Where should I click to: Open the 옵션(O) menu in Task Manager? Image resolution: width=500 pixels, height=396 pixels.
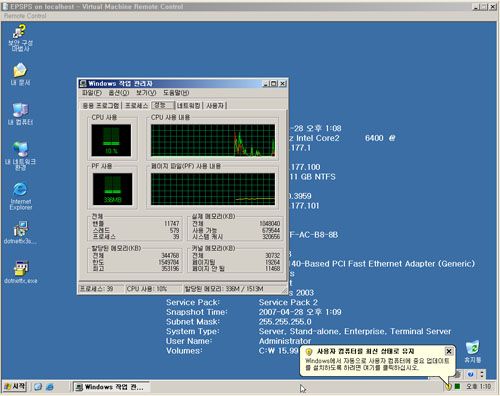(119, 93)
